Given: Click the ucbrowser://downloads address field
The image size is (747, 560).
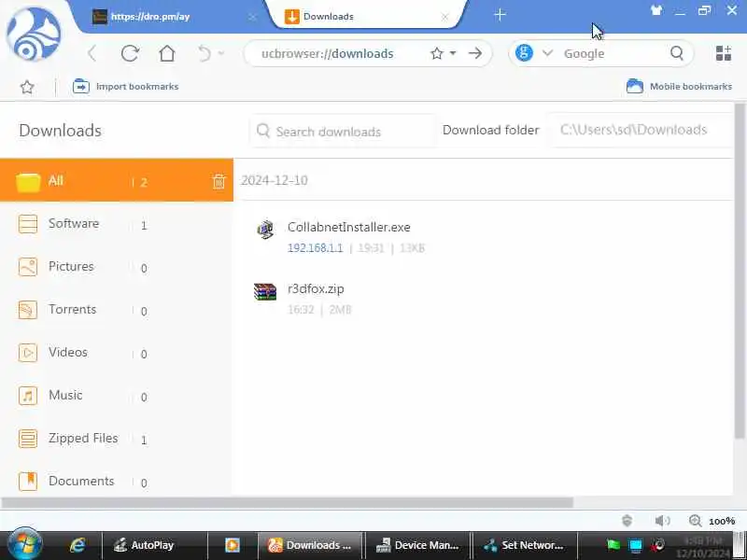Looking at the screenshot, I should 328,54.
